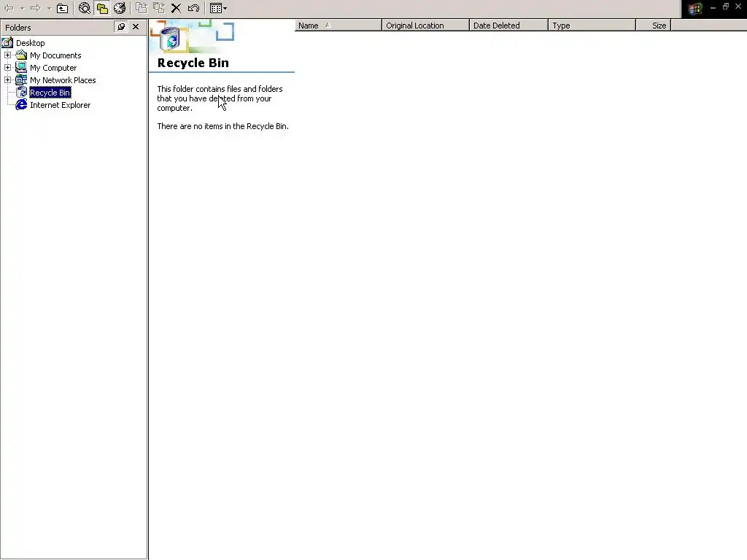Toggle the Folders pane toolbar button

pyautogui.click(x=102, y=8)
